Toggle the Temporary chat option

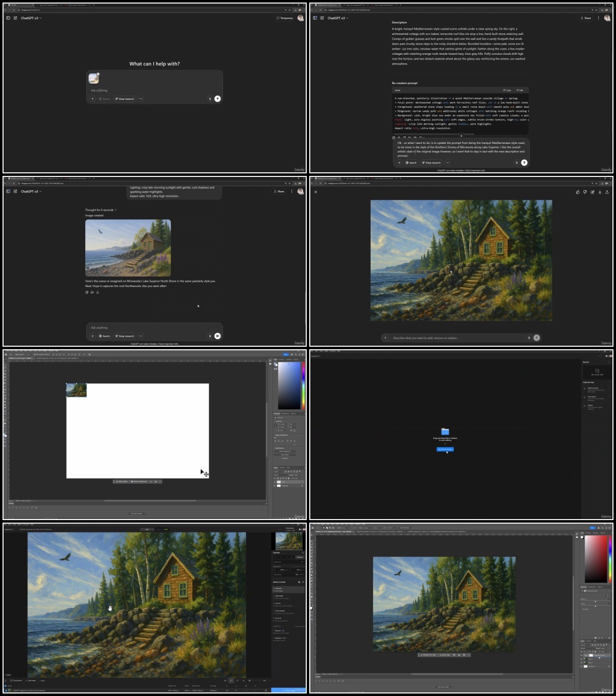[x=284, y=18]
